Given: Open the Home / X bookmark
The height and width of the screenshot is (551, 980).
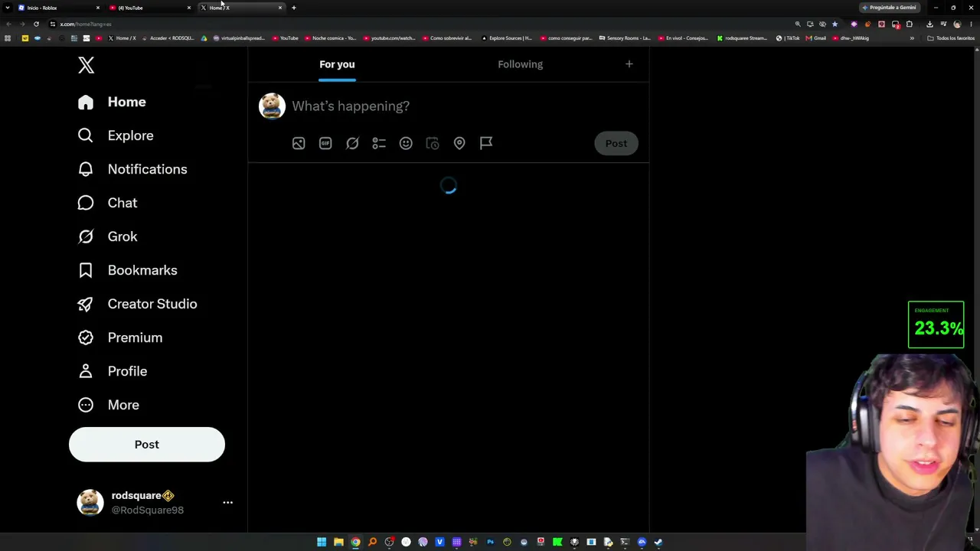Looking at the screenshot, I should (x=122, y=38).
